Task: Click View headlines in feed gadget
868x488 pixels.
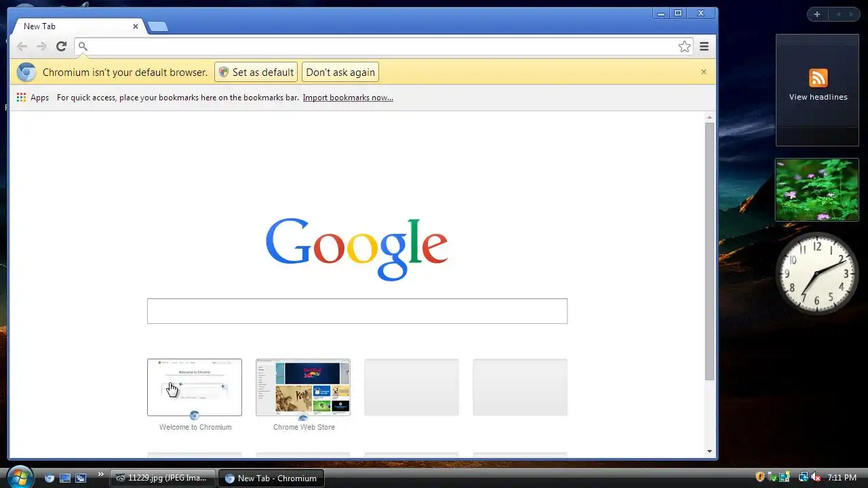Action: tap(818, 97)
